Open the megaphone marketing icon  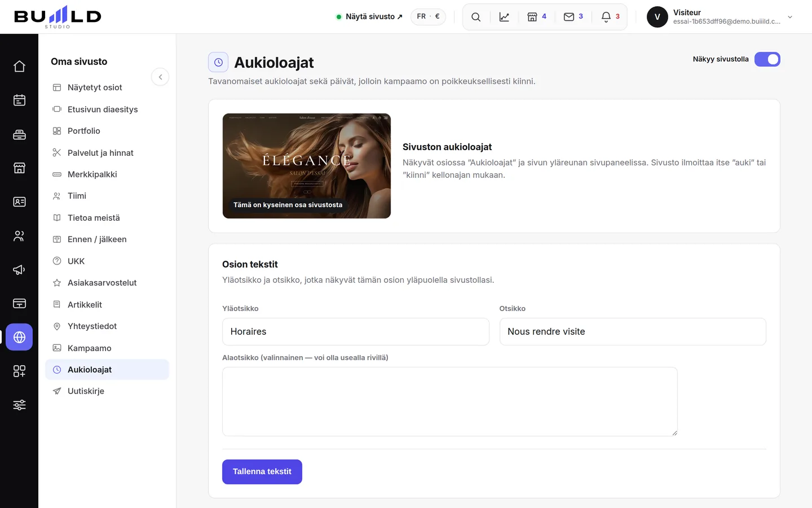[x=19, y=270]
